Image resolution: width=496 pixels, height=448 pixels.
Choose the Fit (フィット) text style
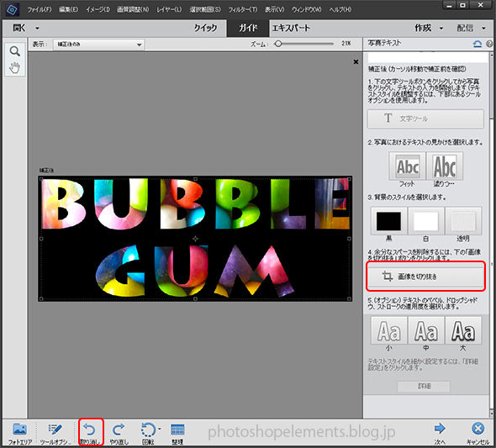(x=408, y=166)
